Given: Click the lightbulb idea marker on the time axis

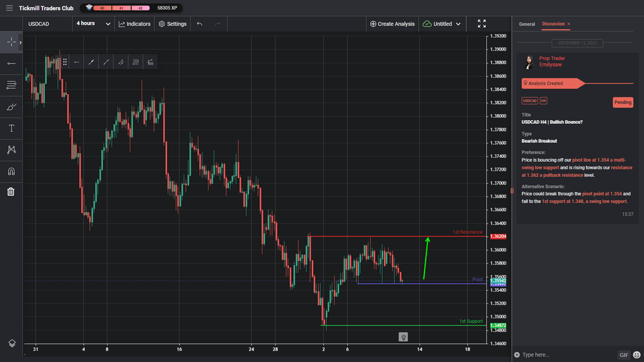Looking at the screenshot, I should [x=404, y=337].
